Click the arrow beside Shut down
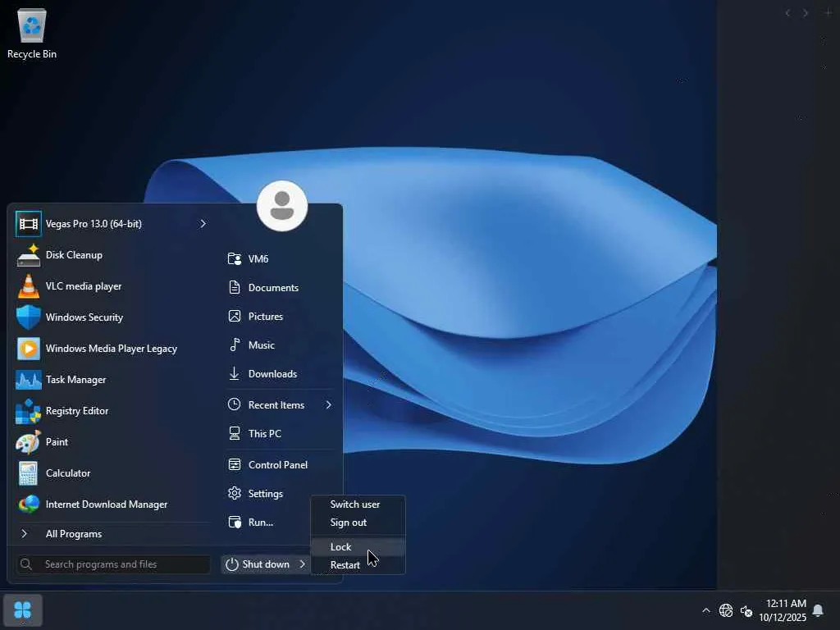Screen dimensions: 840x630 (302, 564)
